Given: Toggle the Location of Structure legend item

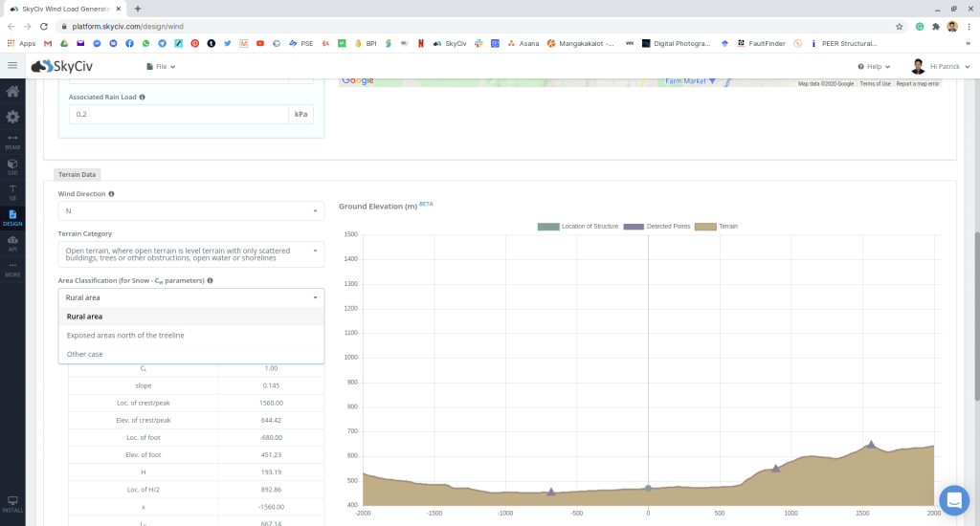Looking at the screenshot, I should [x=578, y=226].
